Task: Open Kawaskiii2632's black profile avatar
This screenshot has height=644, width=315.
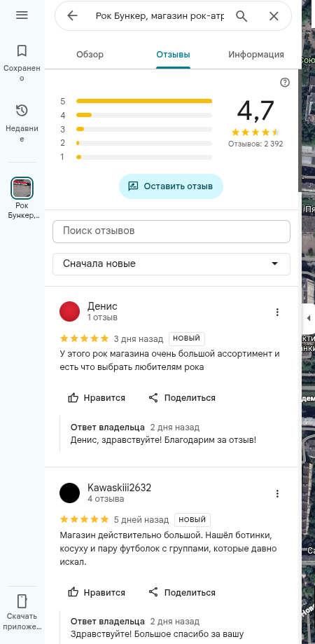Action: pyautogui.click(x=70, y=493)
